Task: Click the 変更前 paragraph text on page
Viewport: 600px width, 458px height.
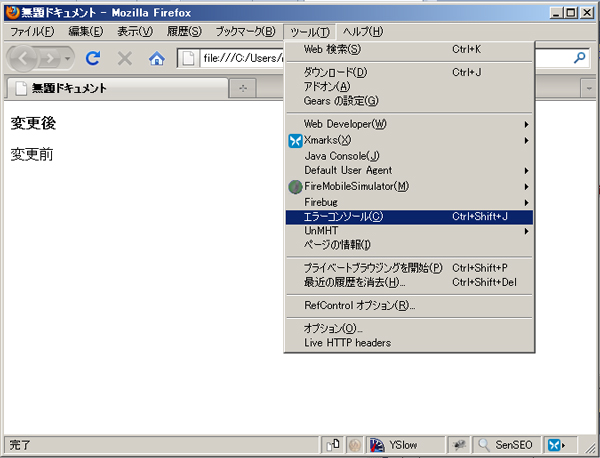Action: 32,155
